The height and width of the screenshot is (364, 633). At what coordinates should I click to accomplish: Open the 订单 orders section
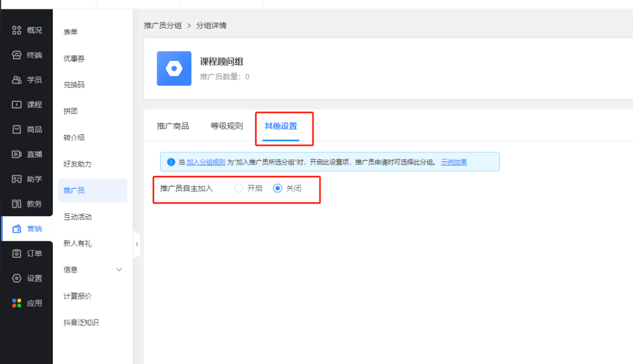click(26, 253)
